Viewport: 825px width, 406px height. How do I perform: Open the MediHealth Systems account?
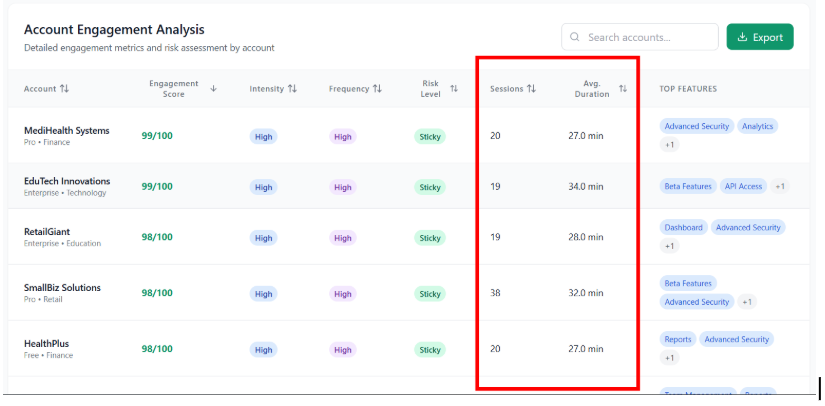[x=66, y=130]
